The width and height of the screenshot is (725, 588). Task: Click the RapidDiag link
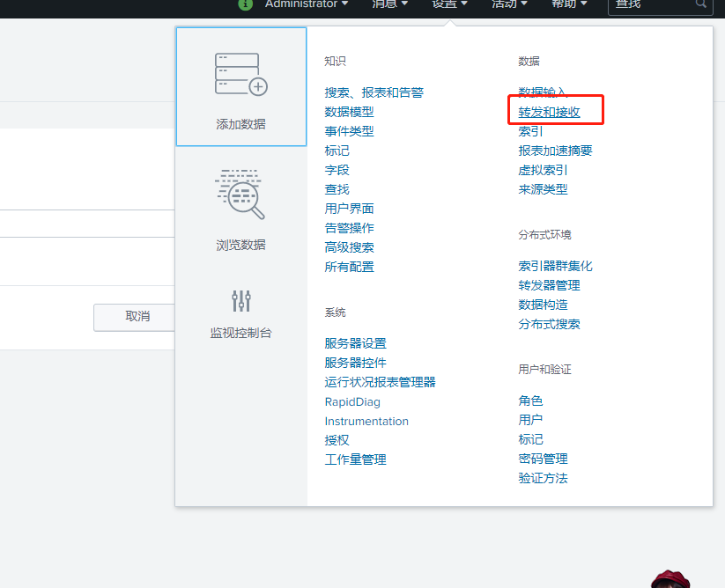tap(351, 401)
